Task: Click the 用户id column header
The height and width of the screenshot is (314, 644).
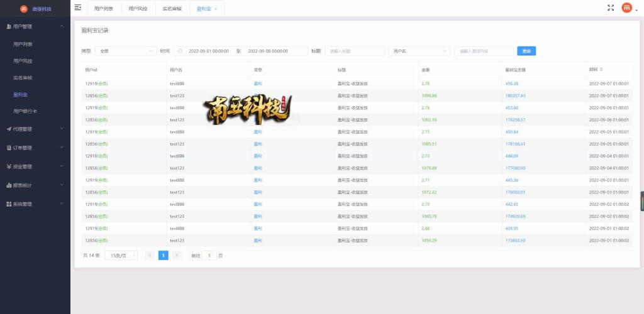Action: click(91, 70)
